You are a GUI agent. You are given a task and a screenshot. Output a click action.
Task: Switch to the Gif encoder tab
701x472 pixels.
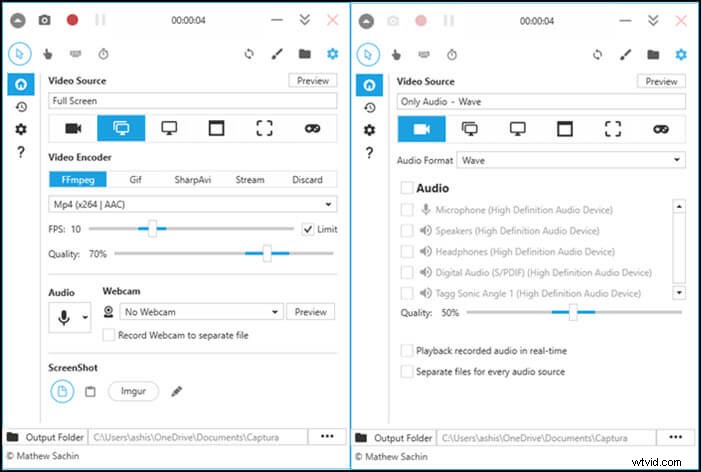tap(136, 180)
